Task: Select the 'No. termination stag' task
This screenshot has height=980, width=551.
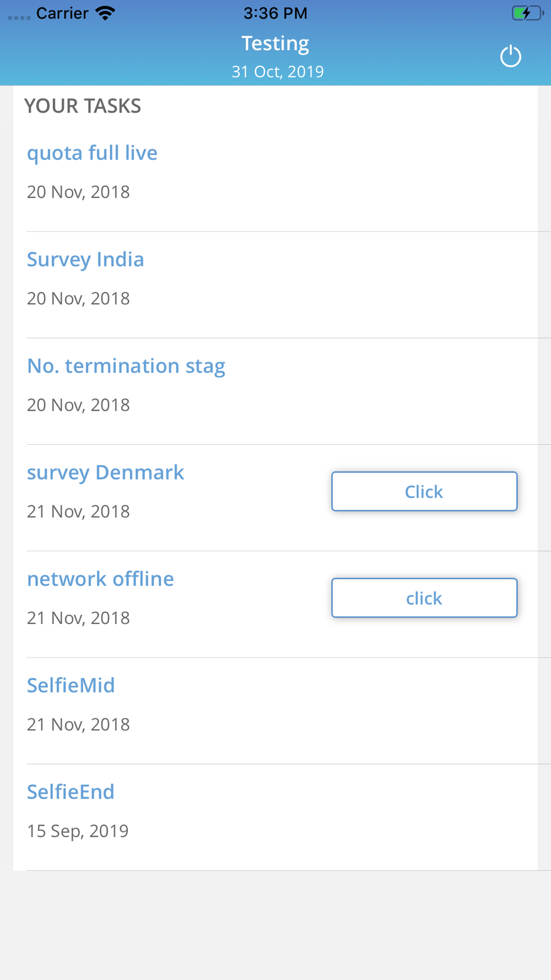Action: coord(126,366)
